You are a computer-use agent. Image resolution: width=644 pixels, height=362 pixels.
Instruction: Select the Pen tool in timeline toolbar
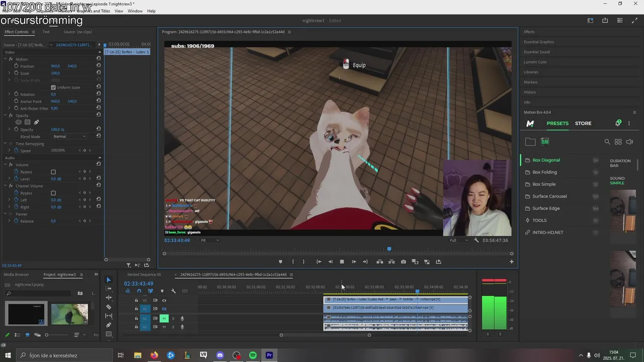(109, 325)
